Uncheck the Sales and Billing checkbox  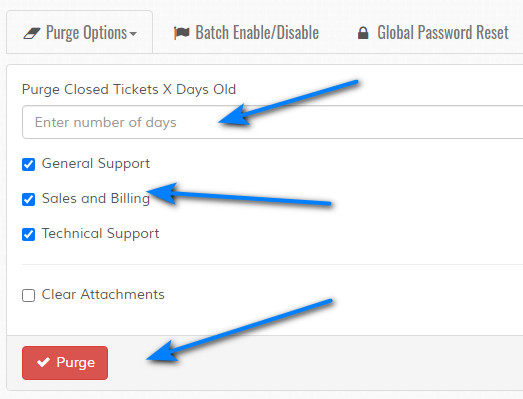coord(28,199)
